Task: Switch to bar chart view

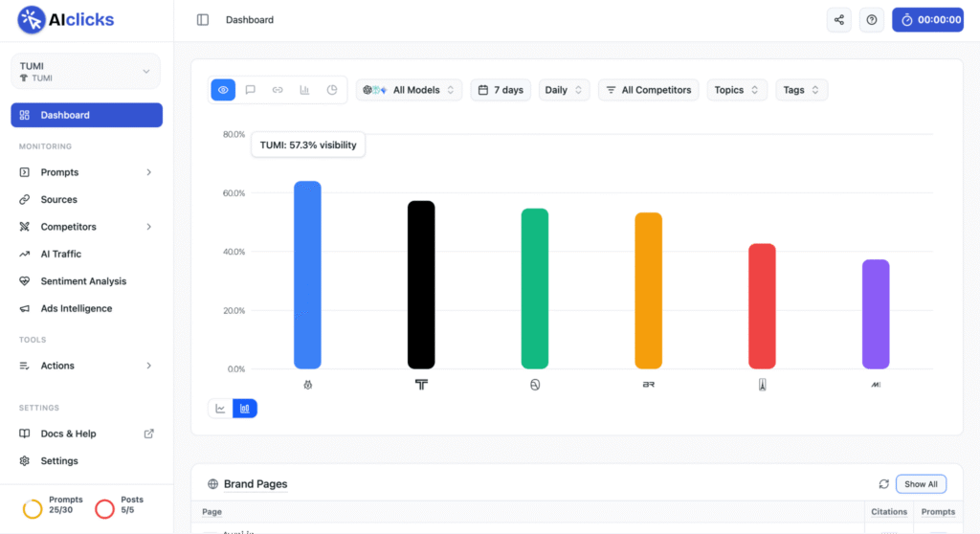Action: point(245,409)
